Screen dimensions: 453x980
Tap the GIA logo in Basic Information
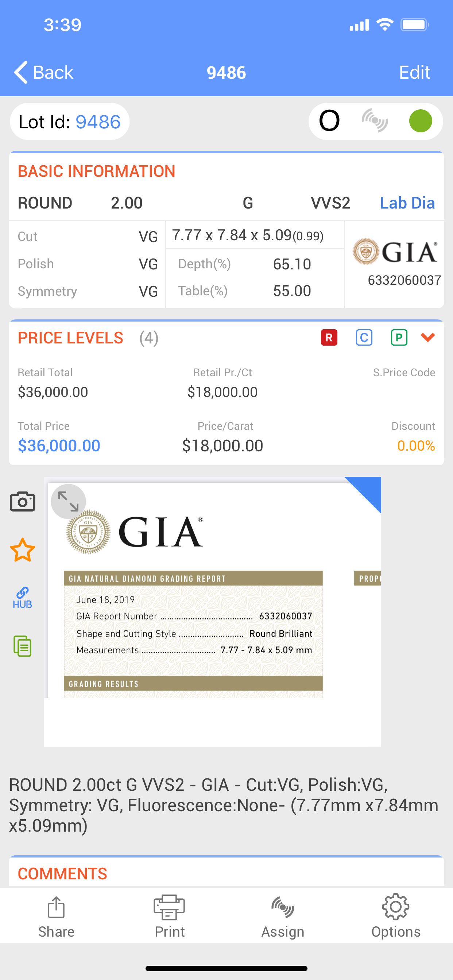394,252
